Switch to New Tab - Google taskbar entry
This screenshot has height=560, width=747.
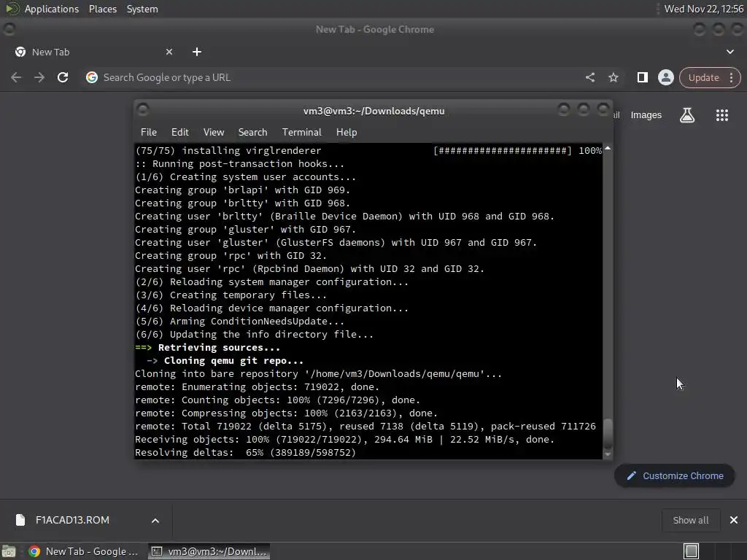(83, 551)
